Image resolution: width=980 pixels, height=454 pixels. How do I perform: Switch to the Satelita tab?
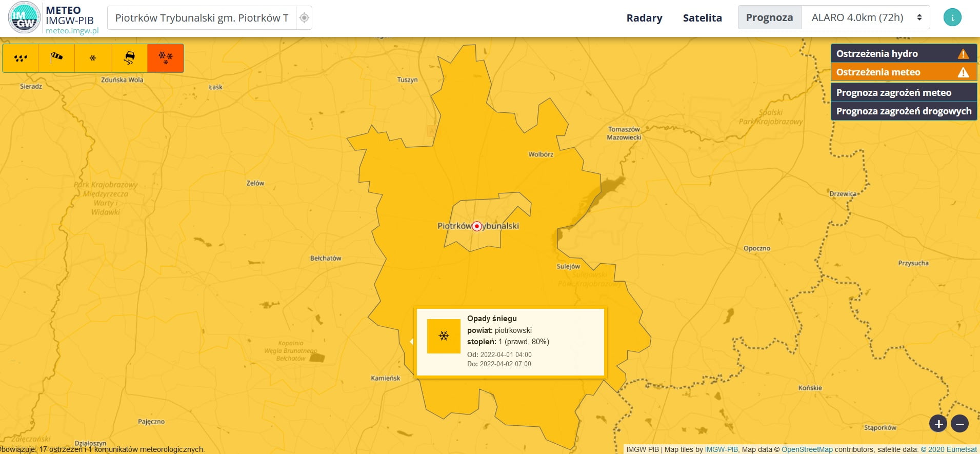(702, 18)
